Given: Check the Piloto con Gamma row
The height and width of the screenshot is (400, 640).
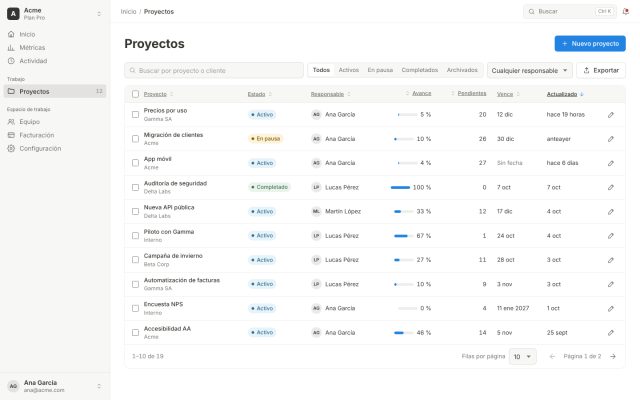Looking at the screenshot, I should click(x=136, y=236).
